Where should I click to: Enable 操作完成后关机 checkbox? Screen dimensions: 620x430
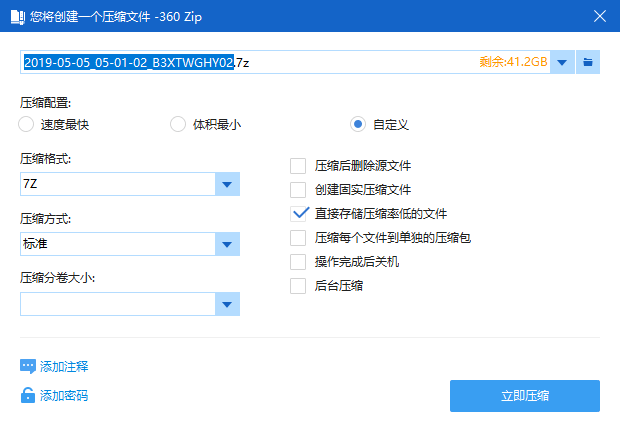pyautogui.click(x=298, y=262)
